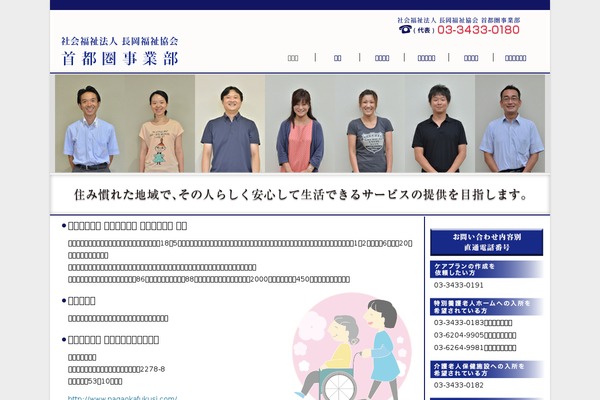The height and width of the screenshot is (400, 600).
Task: Click the man in the navy polo shirt photo
Action: [x=230, y=124]
